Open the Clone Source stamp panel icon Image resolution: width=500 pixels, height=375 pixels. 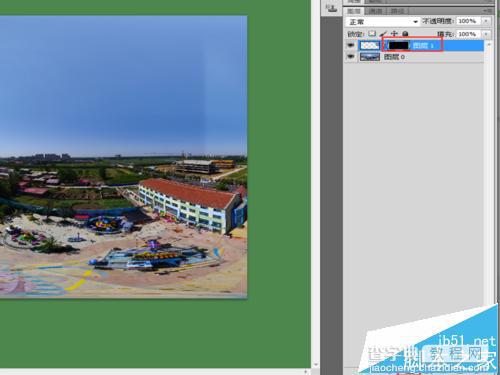point(331,8)
